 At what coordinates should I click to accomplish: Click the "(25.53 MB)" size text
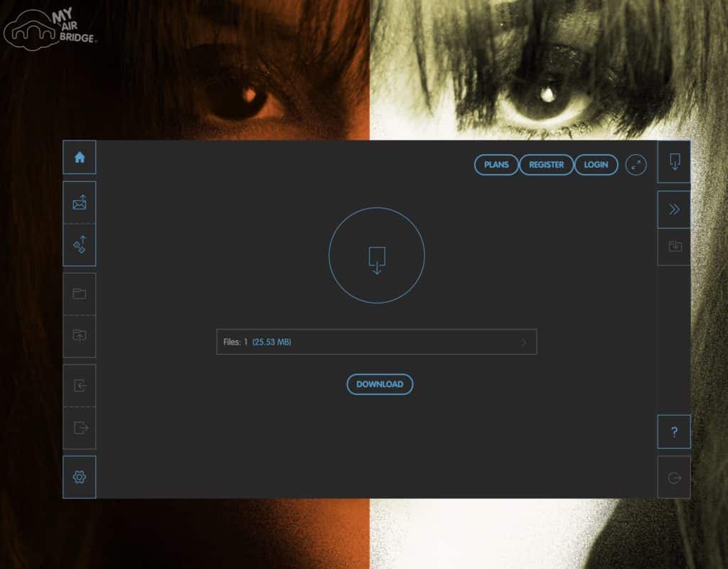click(272, 342)
